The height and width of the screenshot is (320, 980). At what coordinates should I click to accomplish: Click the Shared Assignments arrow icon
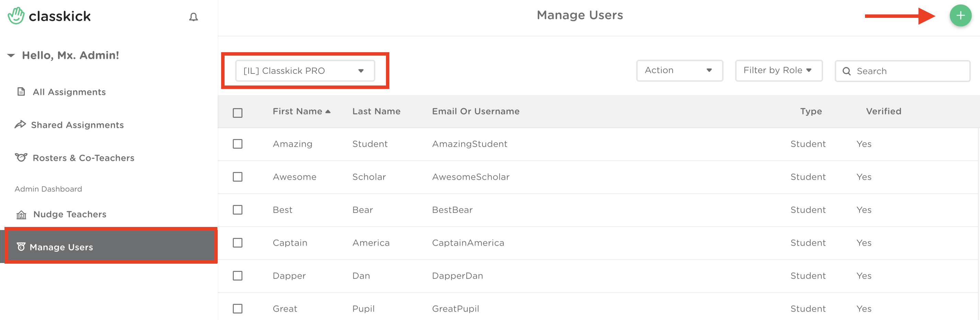tap(20, 124)
